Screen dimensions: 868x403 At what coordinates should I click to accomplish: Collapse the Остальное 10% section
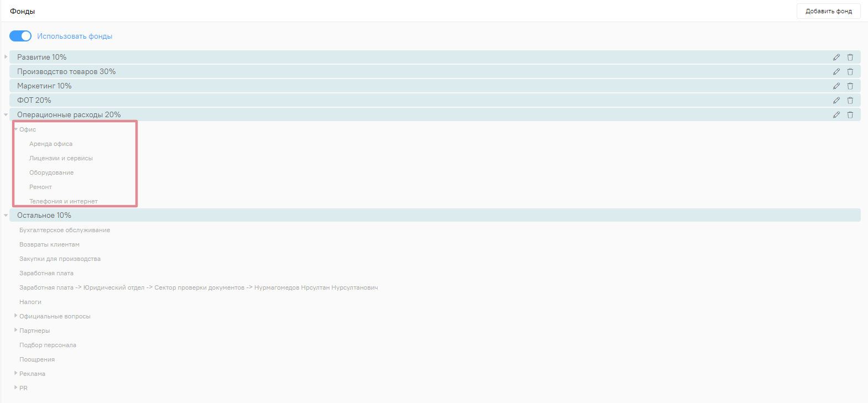click(6, 216)
